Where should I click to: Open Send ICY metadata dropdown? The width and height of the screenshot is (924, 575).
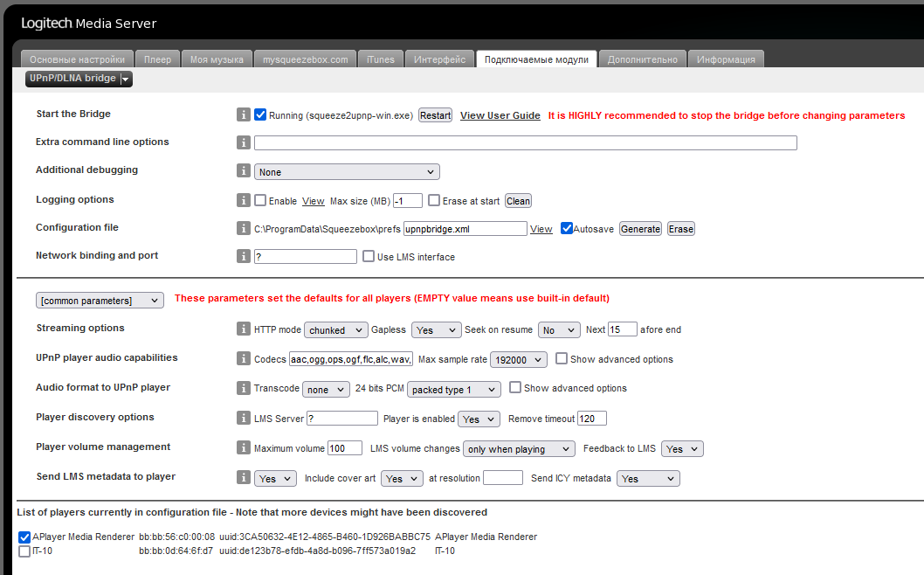point(648,478)
